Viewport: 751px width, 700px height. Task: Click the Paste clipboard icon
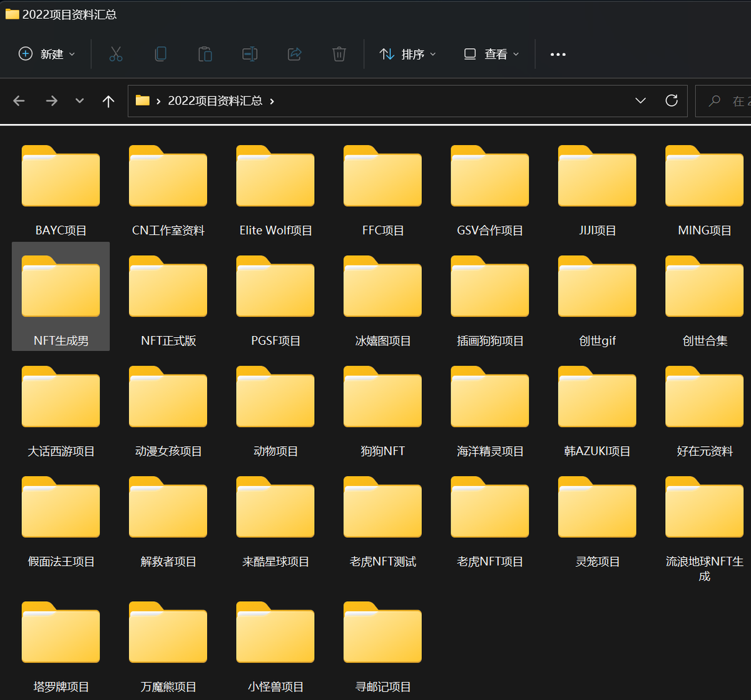point(205,54)
